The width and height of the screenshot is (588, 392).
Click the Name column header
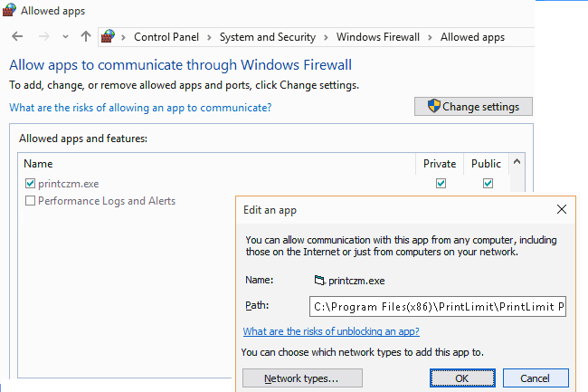38,164
